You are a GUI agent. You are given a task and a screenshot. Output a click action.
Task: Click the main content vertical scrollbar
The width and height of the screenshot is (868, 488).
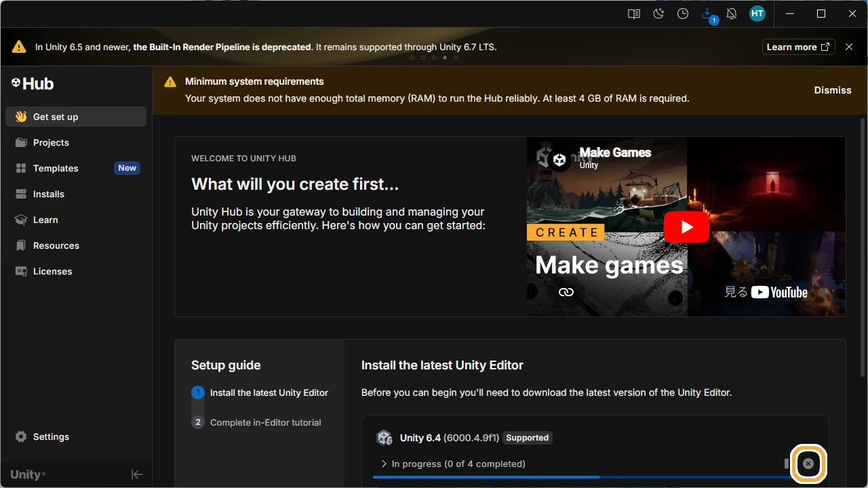click(x=863, y=247)
